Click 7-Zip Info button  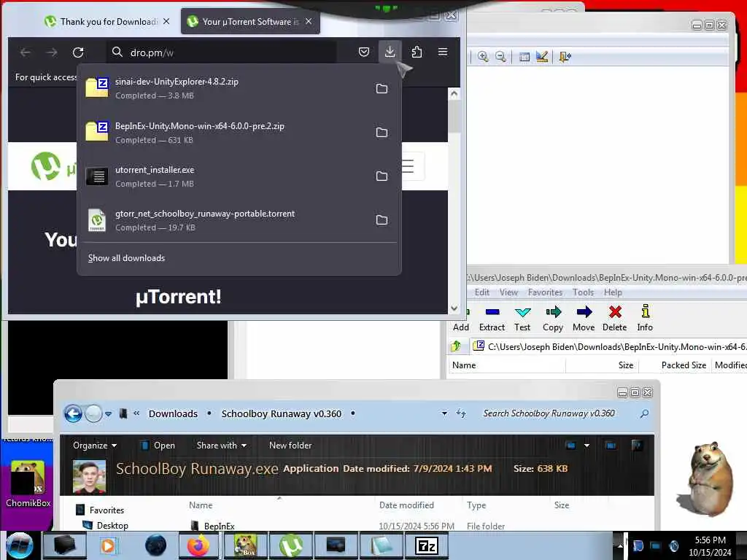(645, 318)
